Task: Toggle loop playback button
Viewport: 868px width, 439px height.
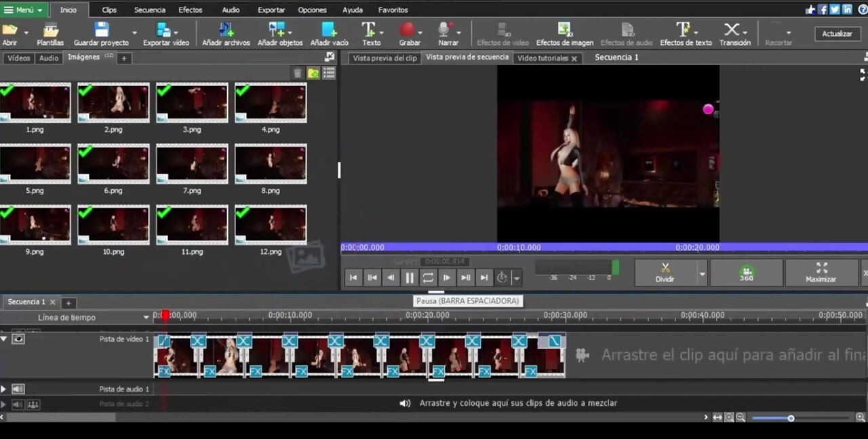Action: [x=428, y=278]
